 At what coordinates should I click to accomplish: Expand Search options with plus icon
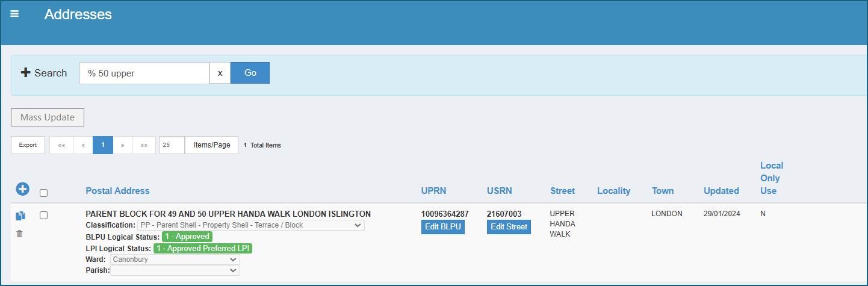25,73
